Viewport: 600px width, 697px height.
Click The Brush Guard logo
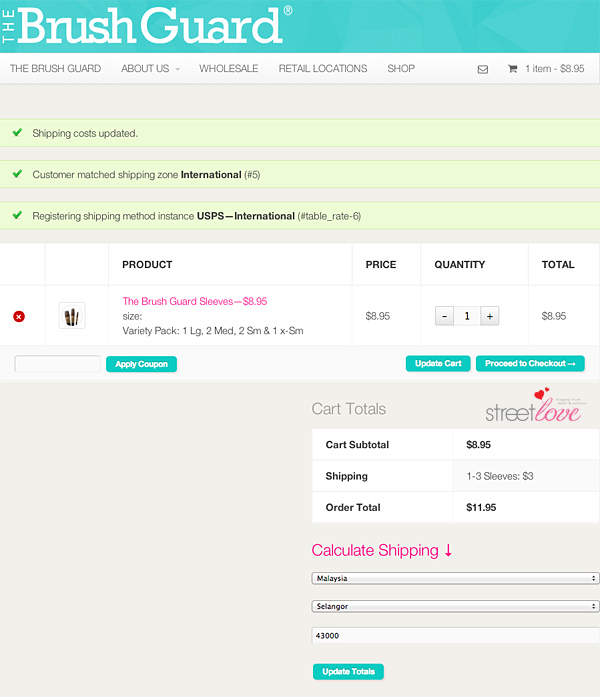147,25
